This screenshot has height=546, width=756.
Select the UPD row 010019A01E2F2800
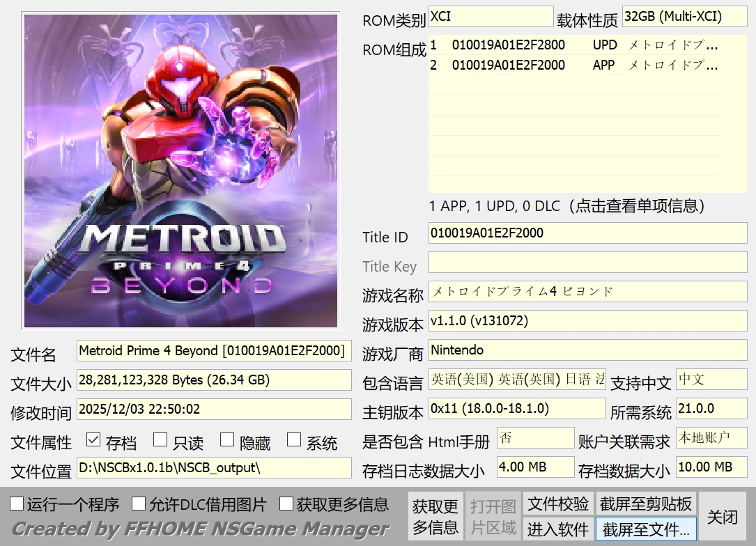pyautogui.click(x=575, y=45)
